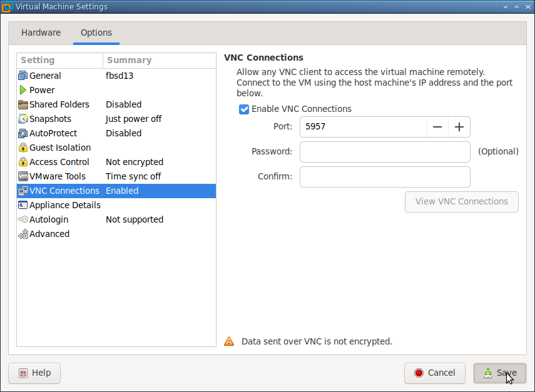This screenshot has width=535, height=392.
Task: Click the Guest Isolation padlock icon
Action: pos(23,148)
